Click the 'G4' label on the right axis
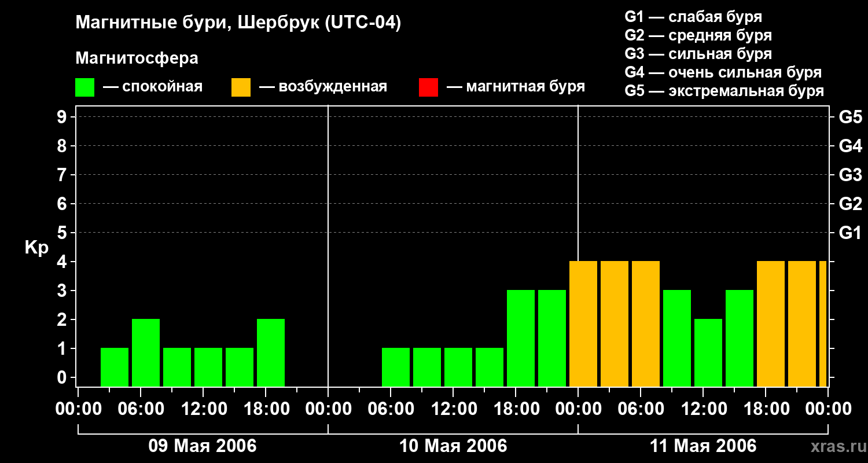Image resolution: width=868 pixels, height=463 pixels. click(850, 146)
